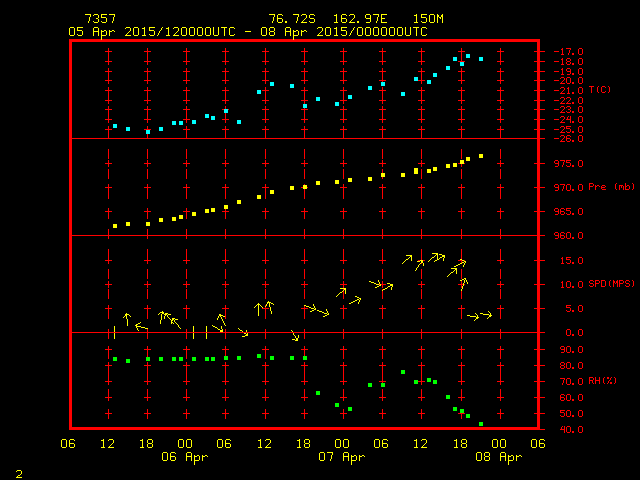Click the 00 hour label above 08 Apr

[499, 444]
